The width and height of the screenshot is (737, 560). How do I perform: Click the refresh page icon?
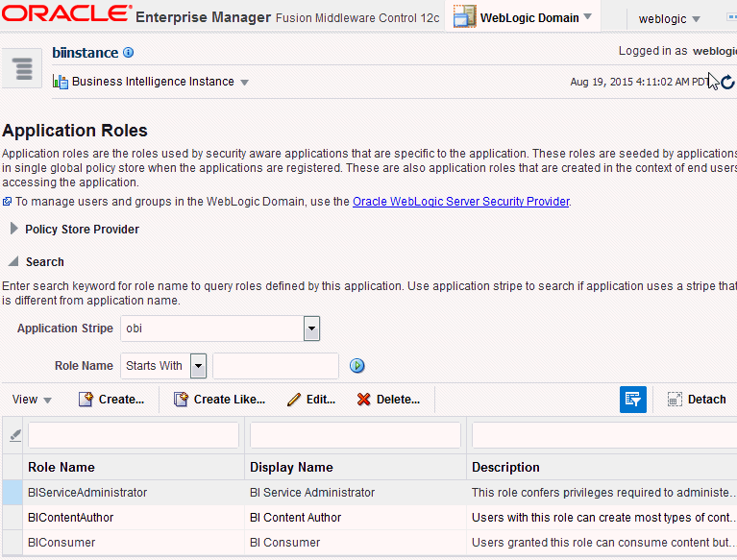tap(727, 83)
